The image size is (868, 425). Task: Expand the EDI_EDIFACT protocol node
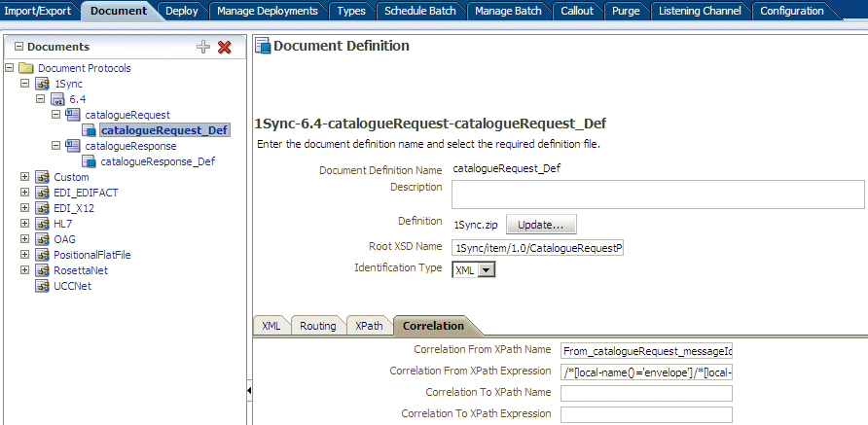pos(24,192)
